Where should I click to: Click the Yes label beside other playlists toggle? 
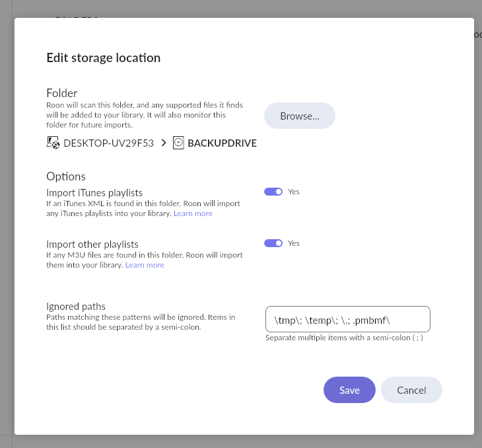(294, 243)
